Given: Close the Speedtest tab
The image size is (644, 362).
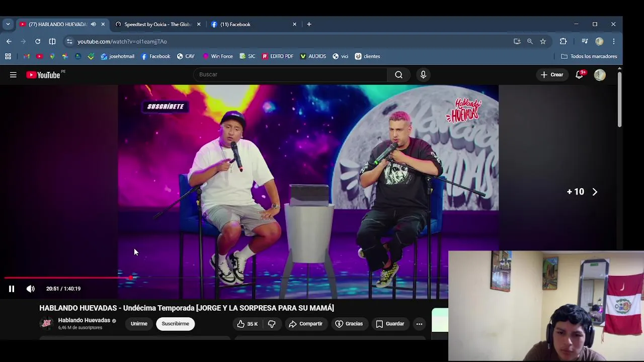Looking at the screenshot, I should [198, 24].
